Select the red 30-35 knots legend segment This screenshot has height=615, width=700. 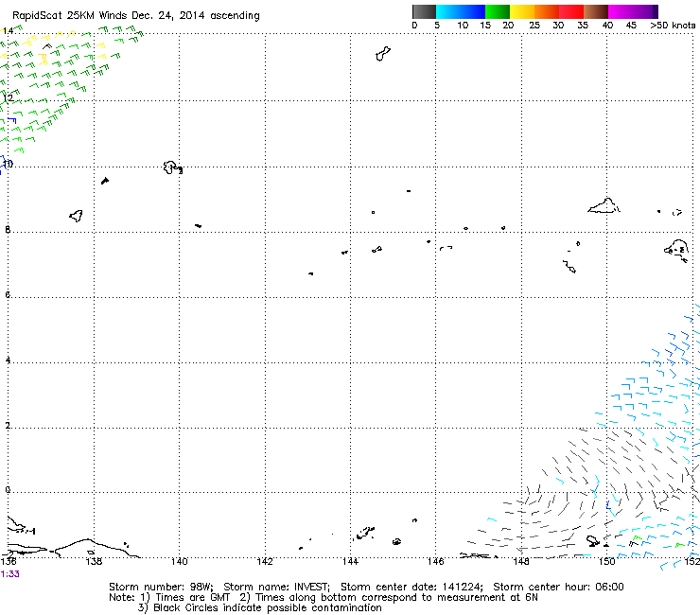[571, 11]
